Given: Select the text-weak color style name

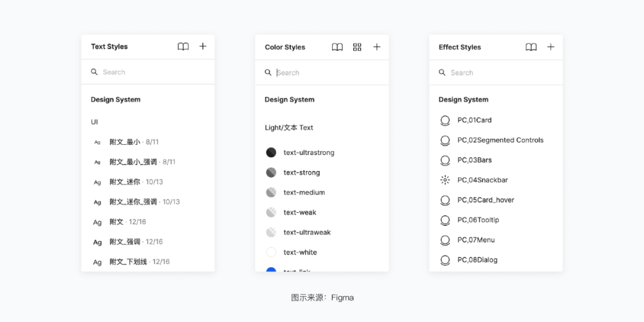Looking at the screenshot, I should [300, 212].
